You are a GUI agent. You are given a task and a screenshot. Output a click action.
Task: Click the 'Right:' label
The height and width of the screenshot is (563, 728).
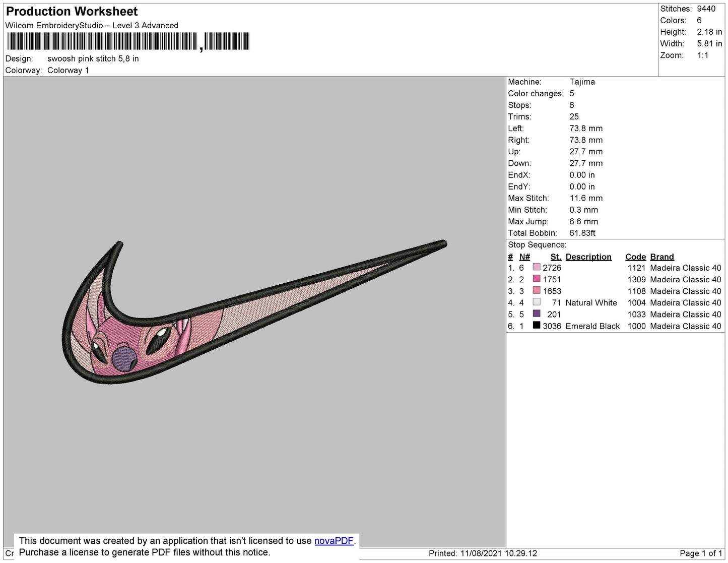(518, 140)
